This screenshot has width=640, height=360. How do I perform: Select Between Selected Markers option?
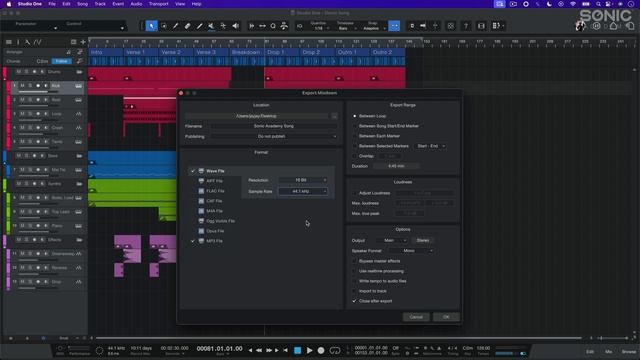point(354,146)
